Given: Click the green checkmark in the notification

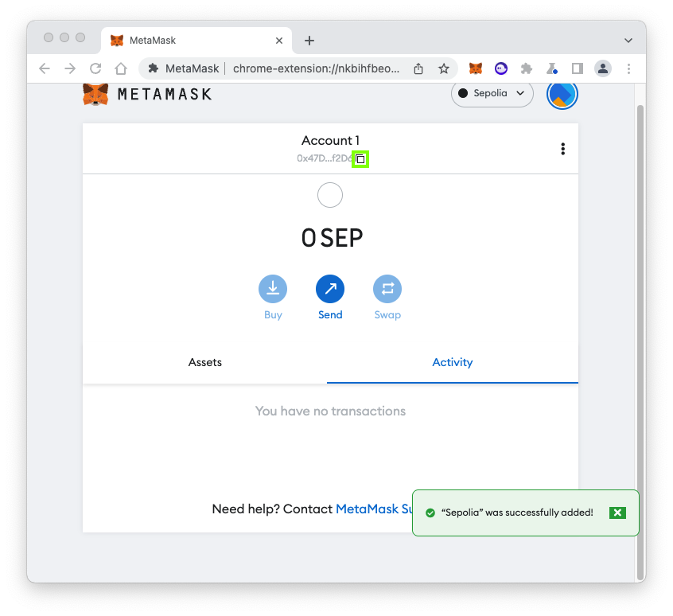Looking at the screenshot, I should point(430,513).
